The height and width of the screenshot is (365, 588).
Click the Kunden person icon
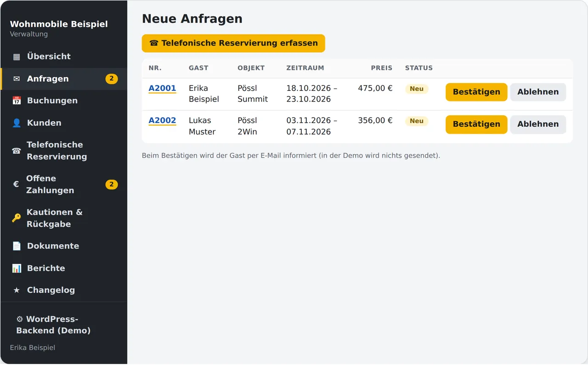(17, 123)
